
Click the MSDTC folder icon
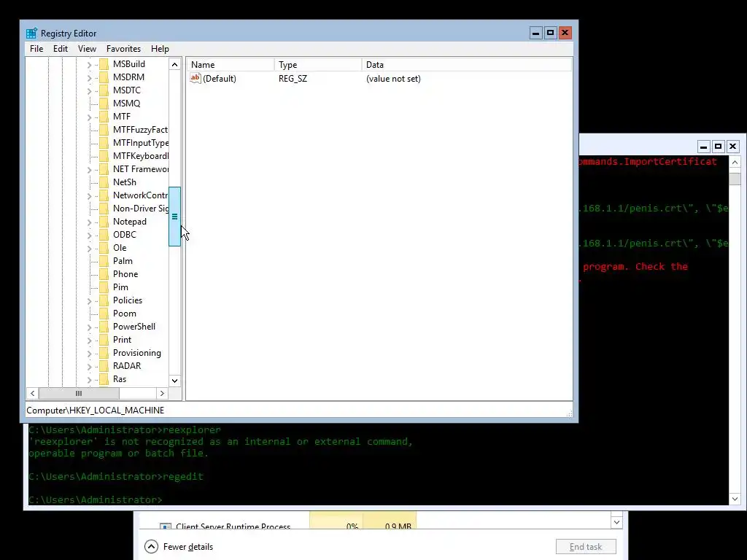pos(104,90)
